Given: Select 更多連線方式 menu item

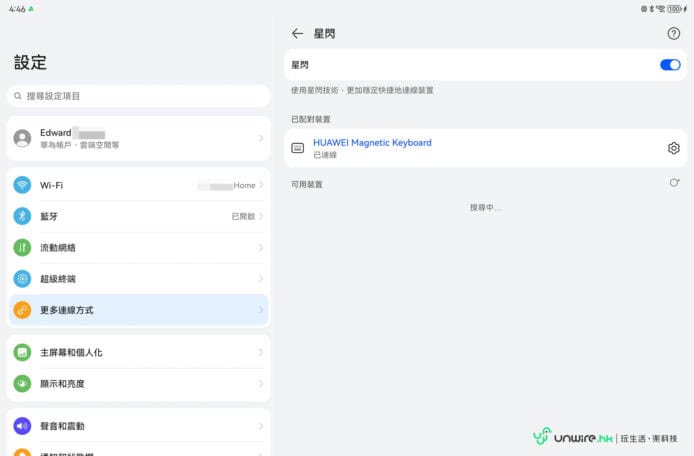Looking at the screenshot, I should click(138, 310).
